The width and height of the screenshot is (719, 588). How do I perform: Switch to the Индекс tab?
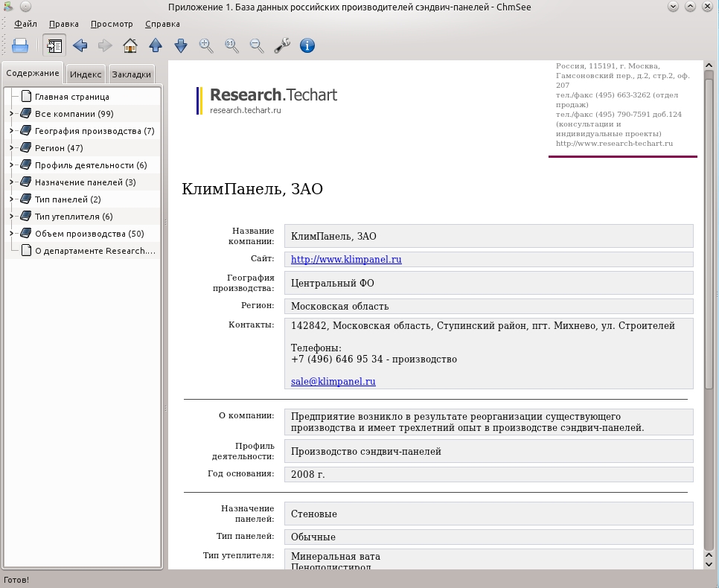click(x=86, y=74)
